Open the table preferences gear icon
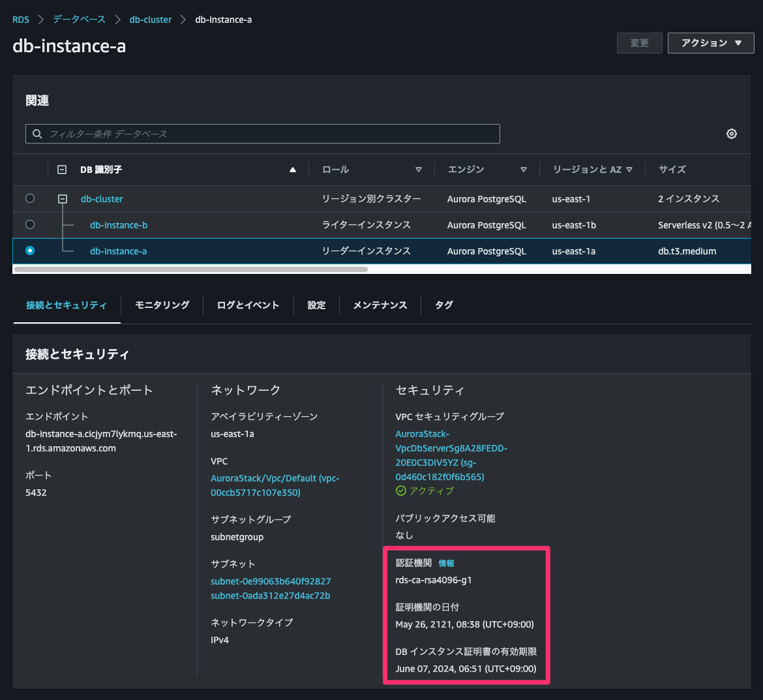 [731, 133]
